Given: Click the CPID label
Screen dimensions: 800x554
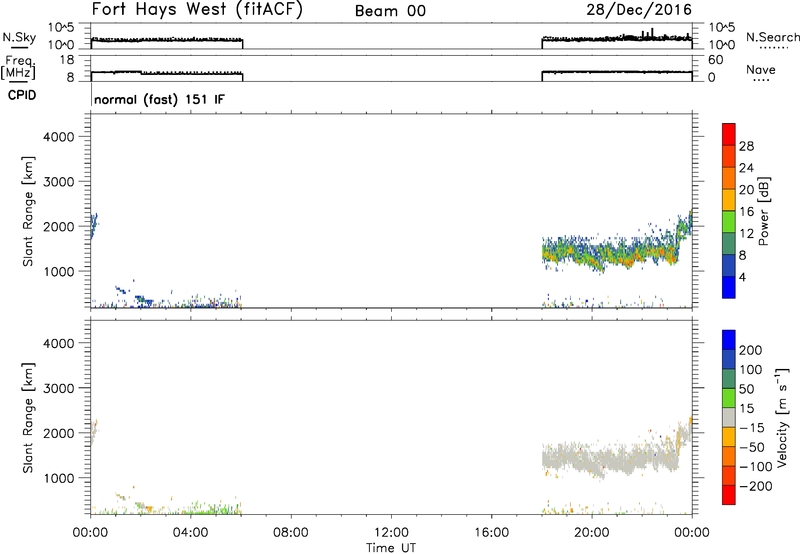Looking at the screenshot, I should click(x=22, y=95).
